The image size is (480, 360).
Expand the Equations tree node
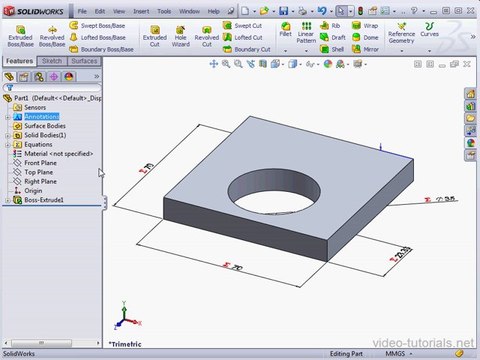pyautogui.click(x=7, y=145)
